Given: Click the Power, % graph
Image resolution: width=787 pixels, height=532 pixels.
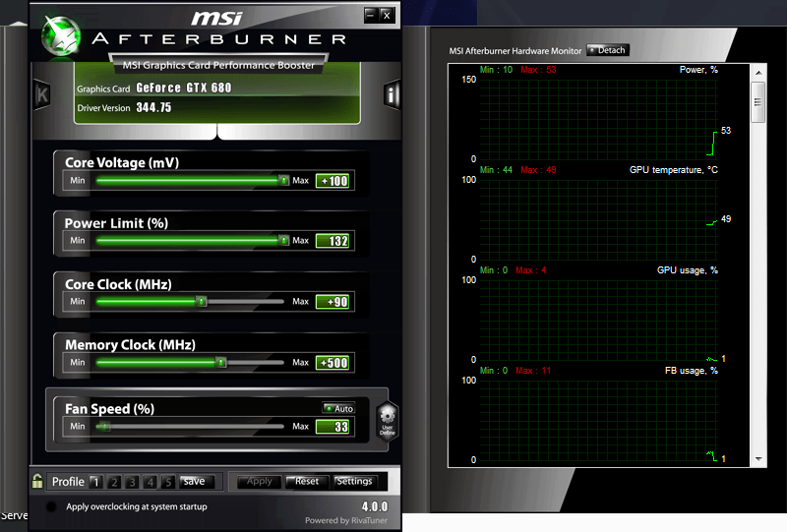Looking at the screenshot, I should (x=598, y=119).
